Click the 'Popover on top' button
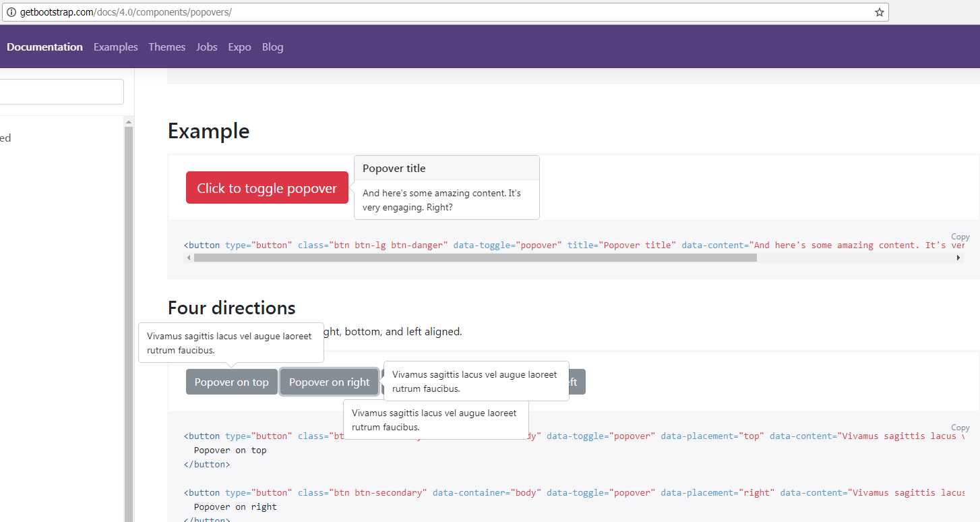Viewport: 980px width, 522px height. [231, 381]
